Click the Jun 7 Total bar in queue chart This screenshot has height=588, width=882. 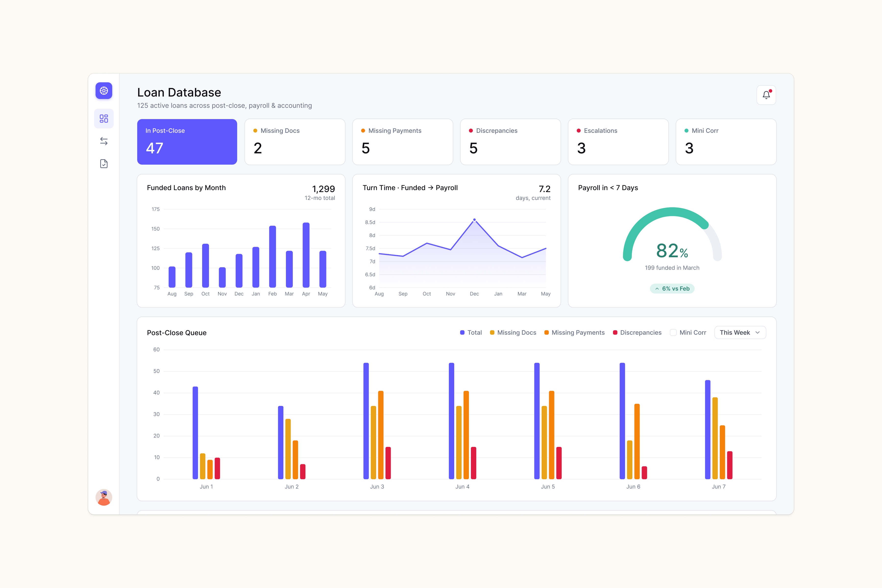[708, 430]
